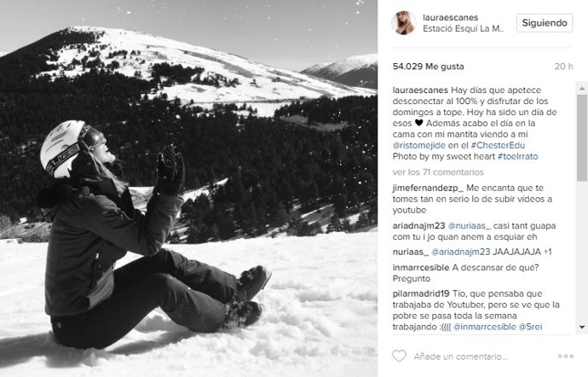Viewport: 588px width, 377px height.
Task: Click the Añade un comentario field
Action: tap(460, 357)
